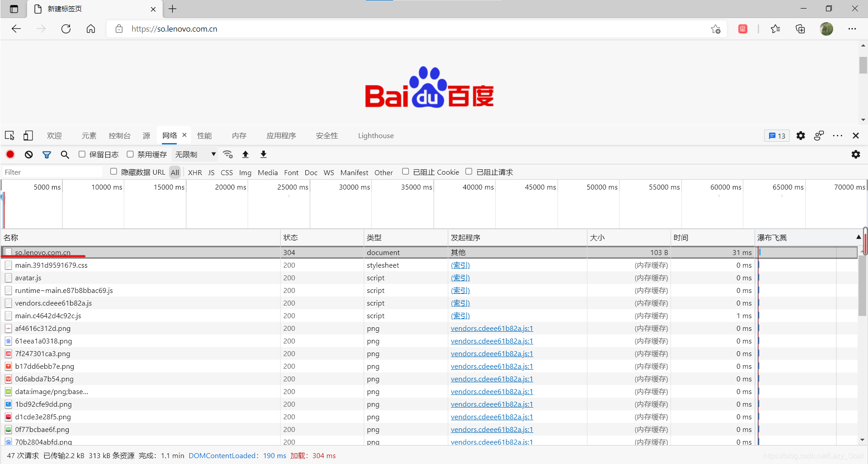This screenshot has height=464, width=868.
Task: Import HAR file upload arrow
Action: [x=245, y=154]
